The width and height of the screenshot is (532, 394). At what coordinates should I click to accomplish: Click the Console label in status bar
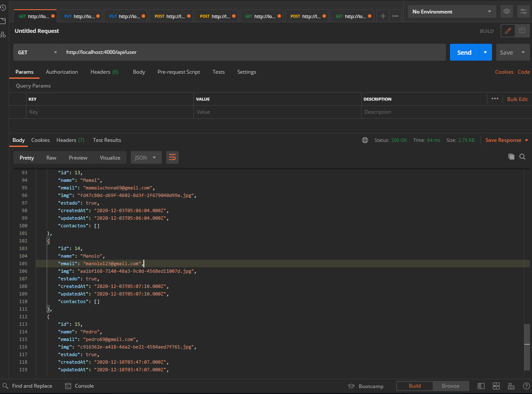pyautogui.click(x=84, y=386)
